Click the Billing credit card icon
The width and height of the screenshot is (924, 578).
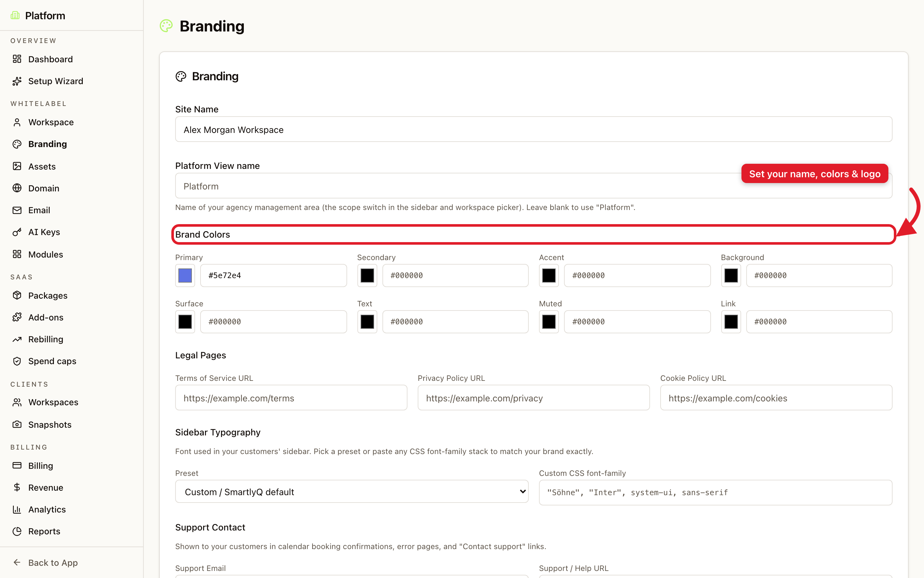(x=17, y=466)
